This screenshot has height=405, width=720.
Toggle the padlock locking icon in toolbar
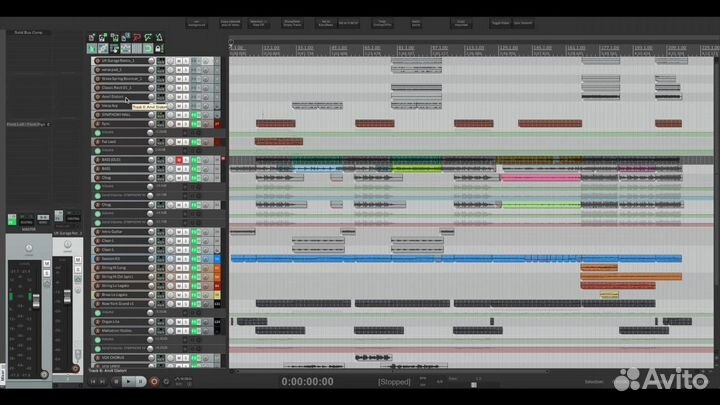(x=159, y=48)
